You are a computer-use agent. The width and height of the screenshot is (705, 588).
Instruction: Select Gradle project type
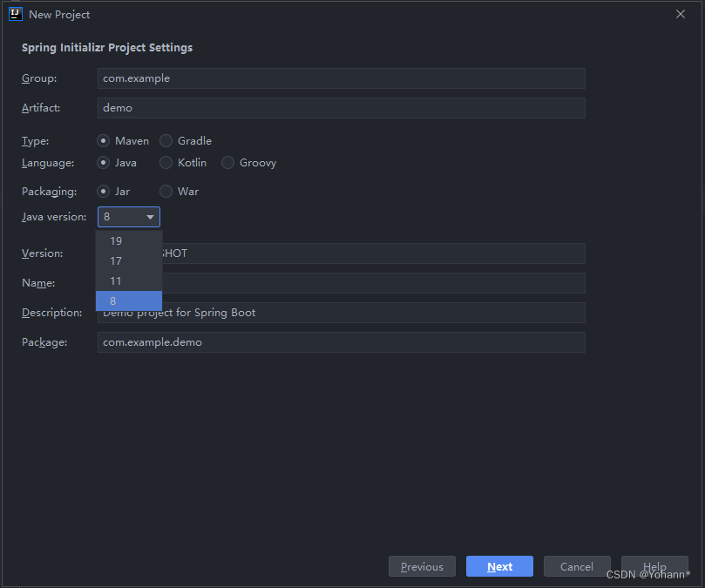point(186,141)
